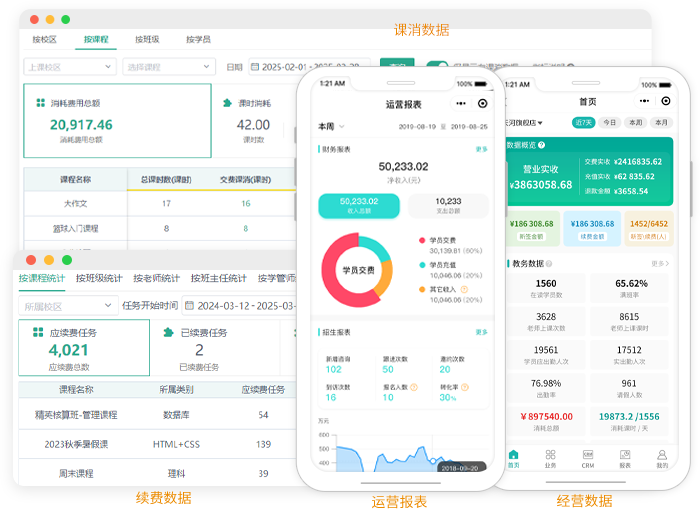This screenshot has height=509, width=700.
Task: Open the store selector dropdown on 首页 phone
Action: click(524, 123)
